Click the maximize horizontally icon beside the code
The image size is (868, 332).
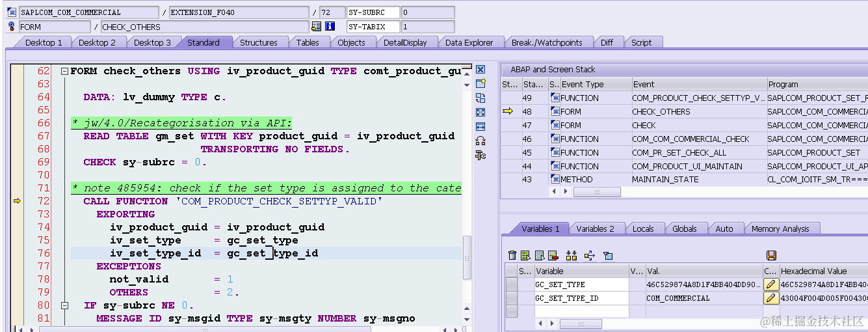[480, 126]
